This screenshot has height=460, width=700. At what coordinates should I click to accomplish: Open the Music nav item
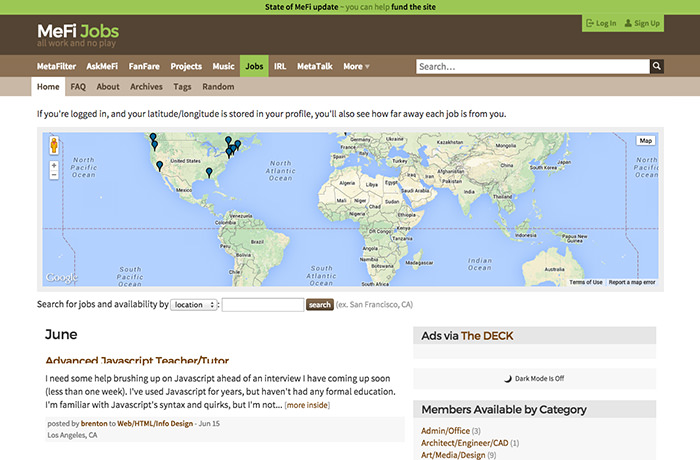point(223,66)
